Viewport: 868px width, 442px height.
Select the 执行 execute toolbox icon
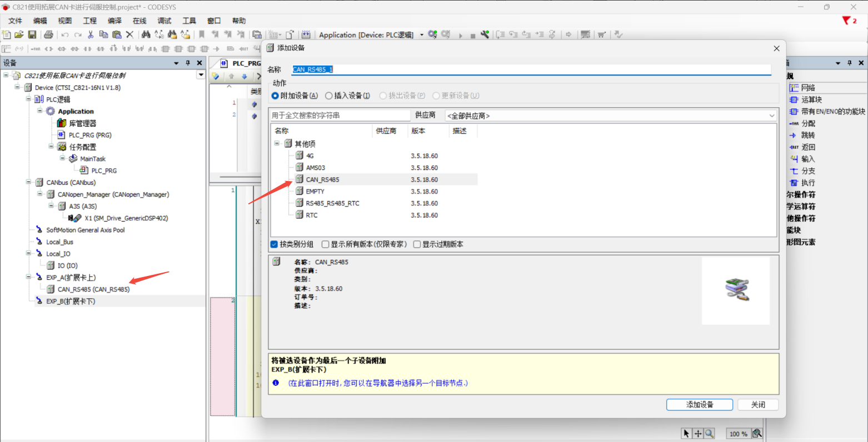click(794, 183)
